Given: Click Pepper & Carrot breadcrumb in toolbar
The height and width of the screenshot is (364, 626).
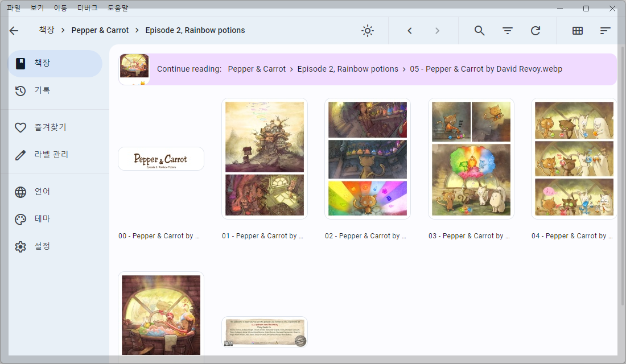Looking at the screenshot, I should coord(100,30).
